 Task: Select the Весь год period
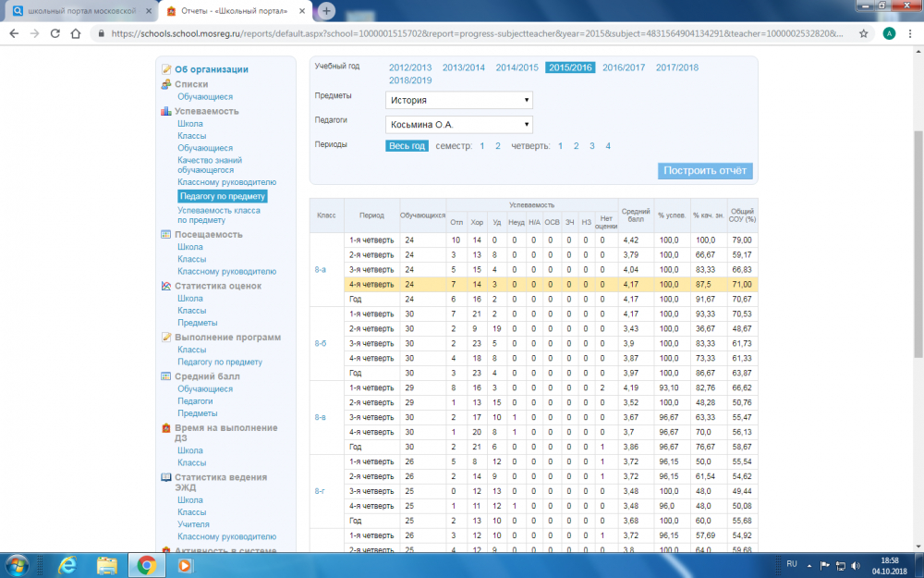(x=407, y=146)
